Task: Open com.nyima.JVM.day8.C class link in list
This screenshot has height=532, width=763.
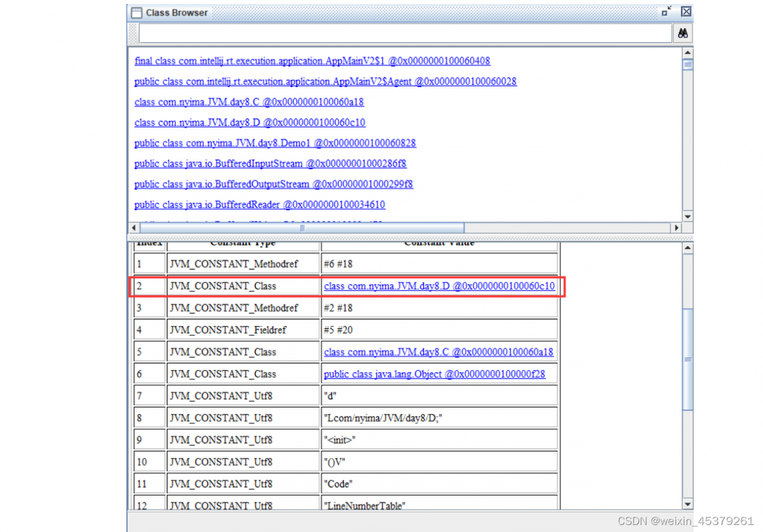Action: pyautogui.click(x=249, y=102)
